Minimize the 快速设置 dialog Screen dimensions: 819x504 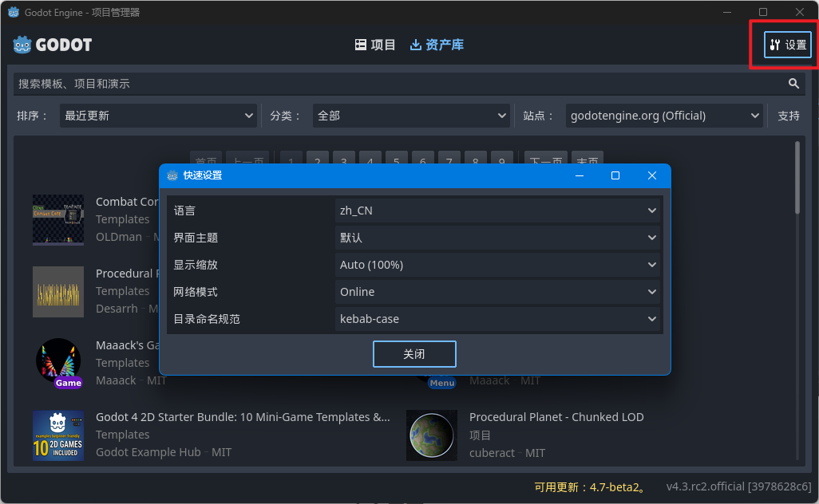pyautogui.click(x=580, y=175)
